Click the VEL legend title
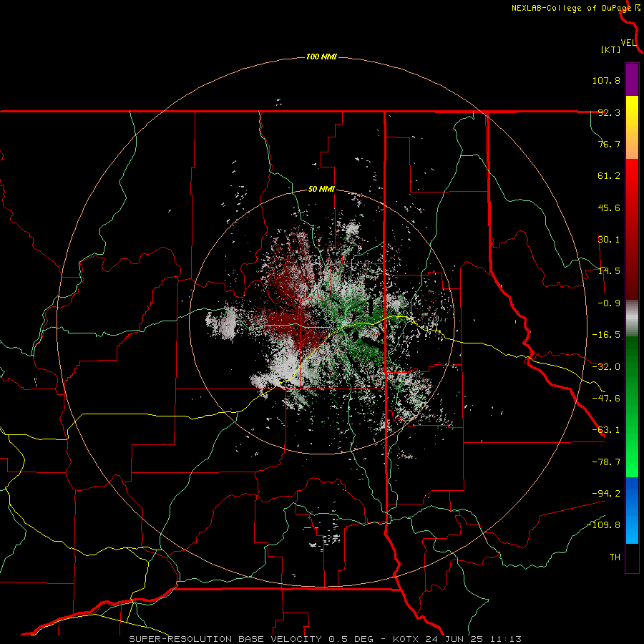Image resolution: width=644 pixels, height=644 pixels. point(628,43)
